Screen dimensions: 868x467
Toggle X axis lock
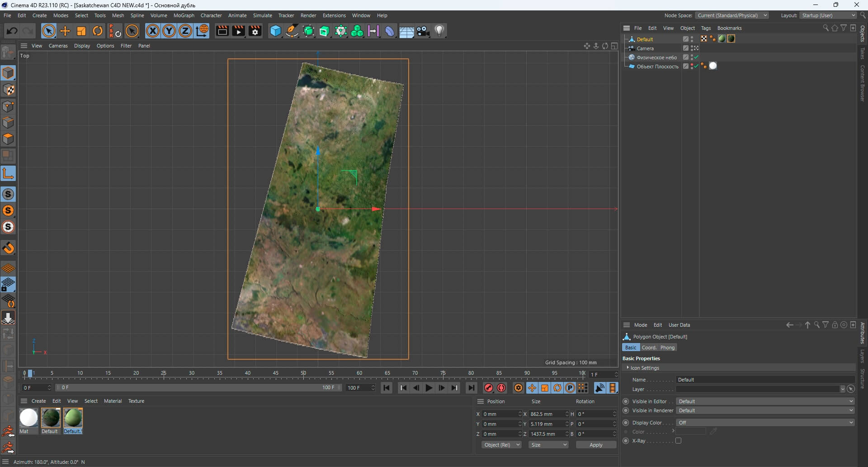[153, 31]
